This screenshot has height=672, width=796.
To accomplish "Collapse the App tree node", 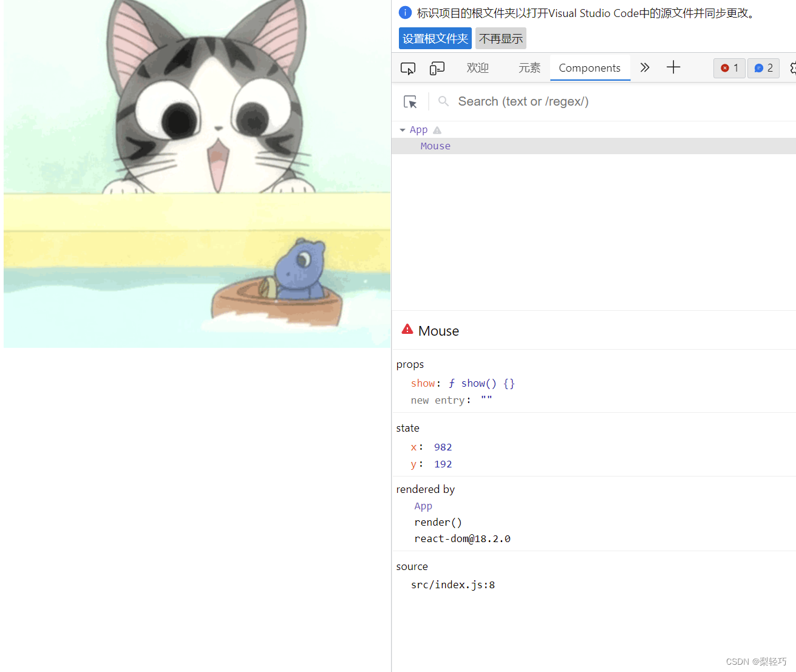I will coord(403,129).
